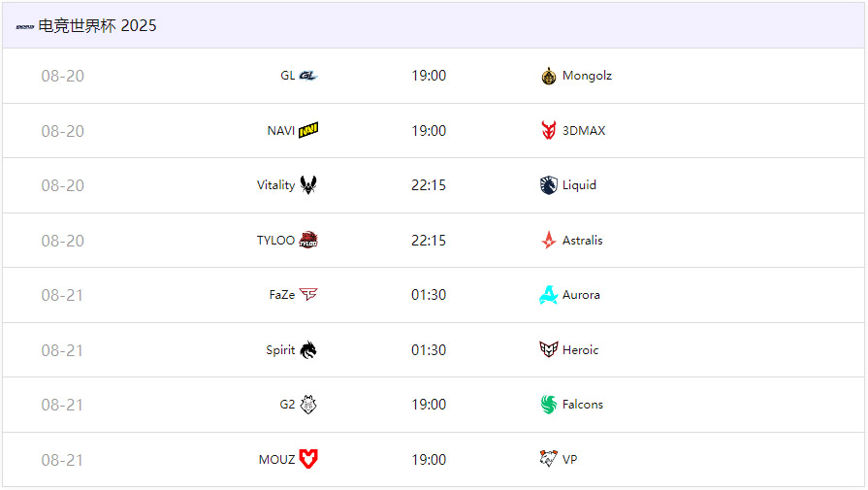This screenshot has width=868, height=490.
Task: Click the 19:00 time for G2 vs Falcons
Action: click(x=429, y=405)
